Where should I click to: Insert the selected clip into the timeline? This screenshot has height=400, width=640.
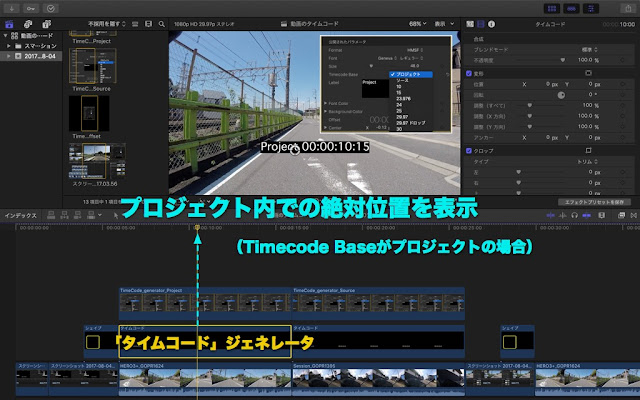coord(64,215)
